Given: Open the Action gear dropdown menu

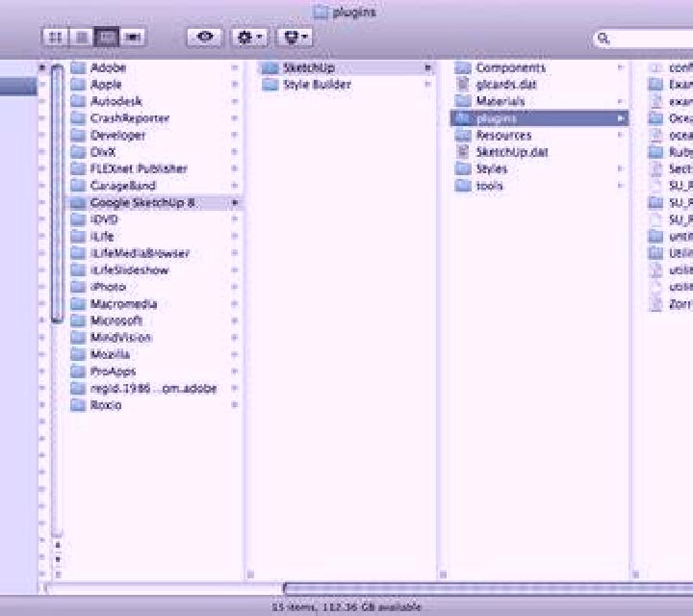Looking at the screenshot, I should tap(249, 38).
